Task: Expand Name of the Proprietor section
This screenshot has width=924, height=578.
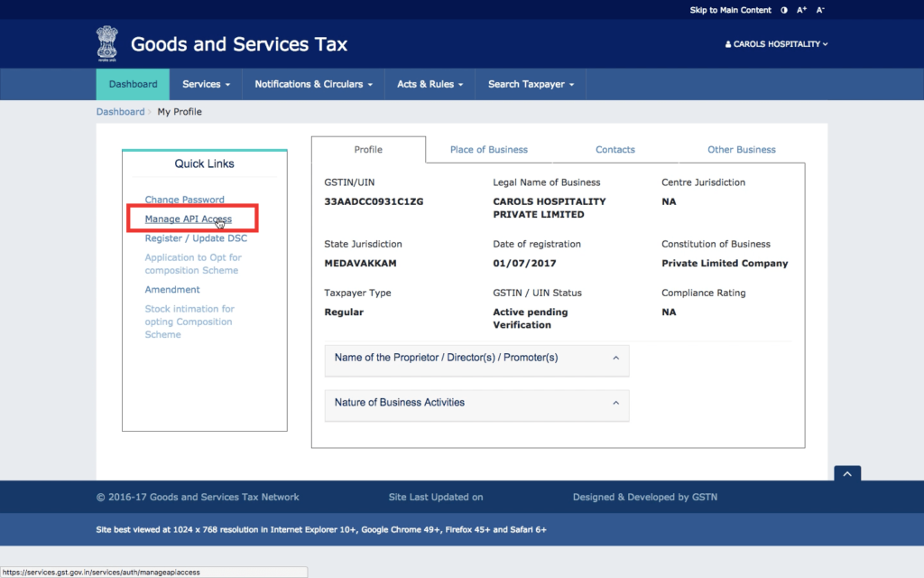Action: pos(476,358)
